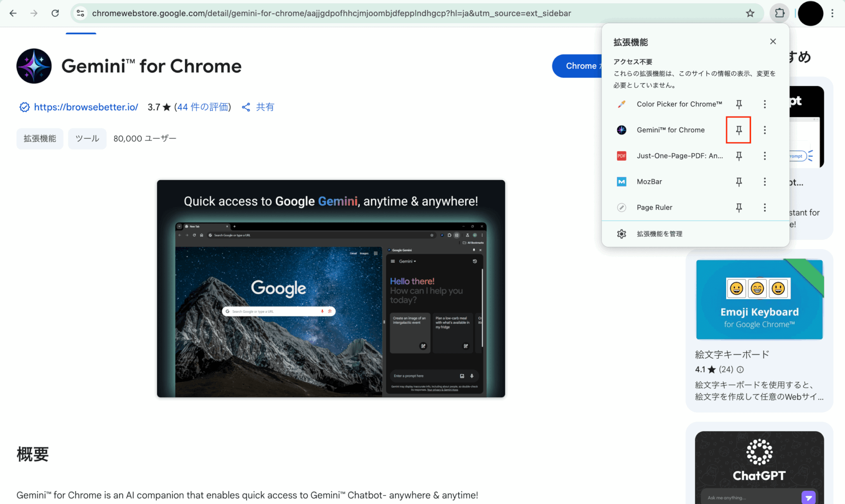Click the blue Chrome install button
Screen dimensions: 845x504
pyautogui.click(x=577, y=66)
